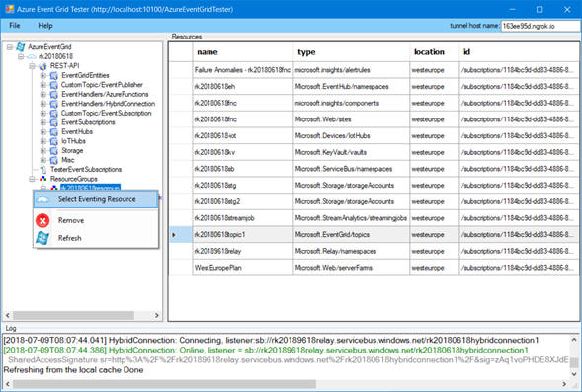The image size is (582, 392).
Task: Select the Microsoft.Web/serverFarms type cell
Action: tap(351, 268)
